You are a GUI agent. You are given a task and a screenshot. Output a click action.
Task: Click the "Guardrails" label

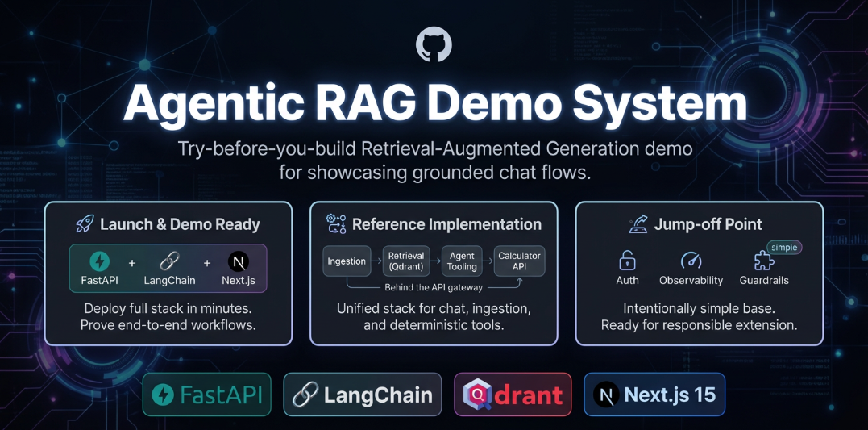764,281
